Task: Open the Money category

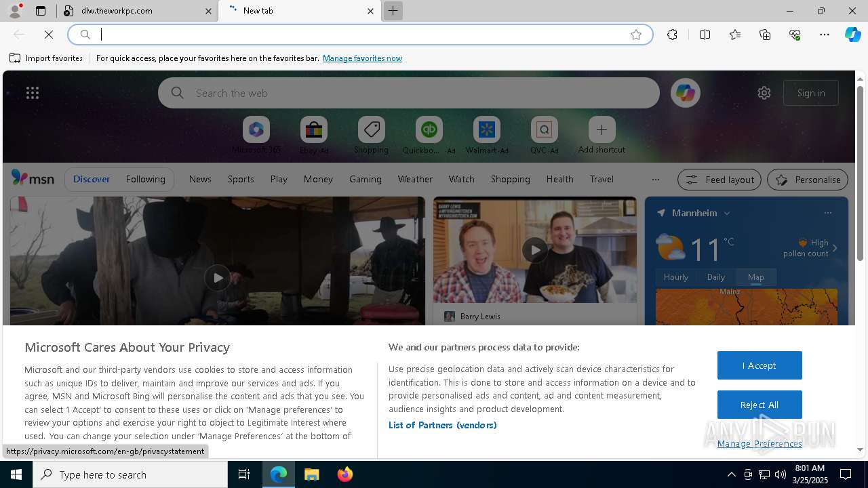Action: tap(318, 179)
